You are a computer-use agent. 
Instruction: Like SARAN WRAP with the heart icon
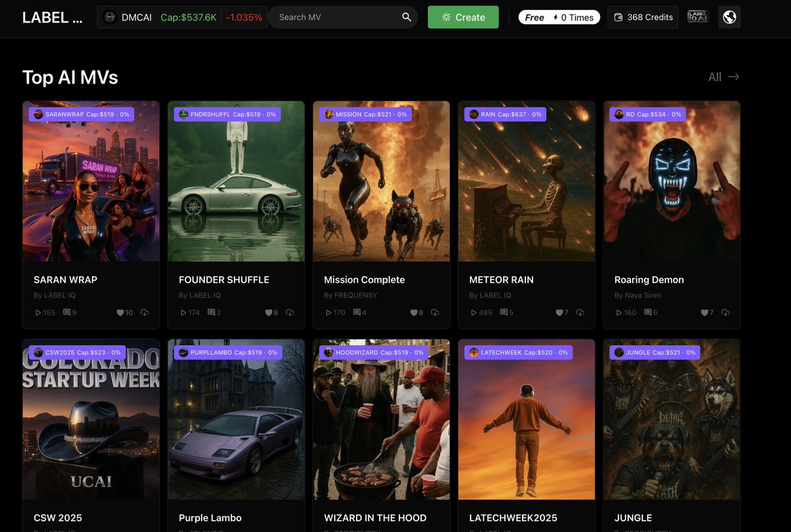(120, 312)
